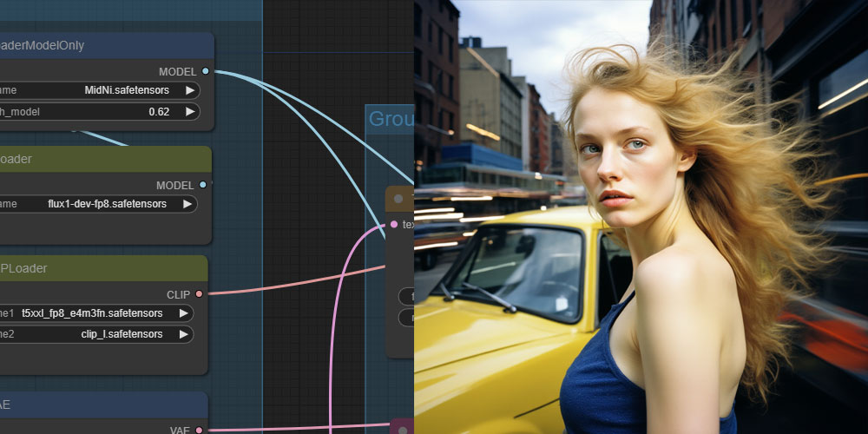This screenshot has height=434, width=868.
Task: Click the flux loader node green title
Action: [106, 159]
